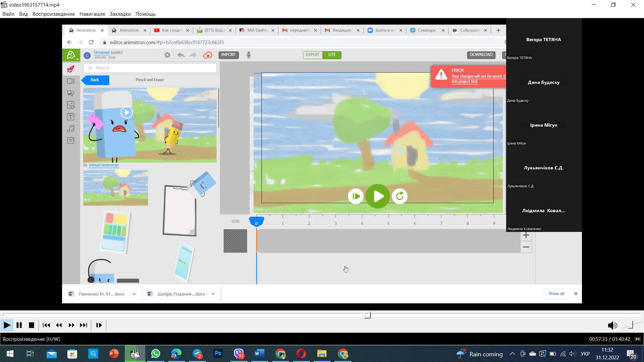The image size is (644, 362).
Task: Open project settings gear icon
Action: click(167, 55)
